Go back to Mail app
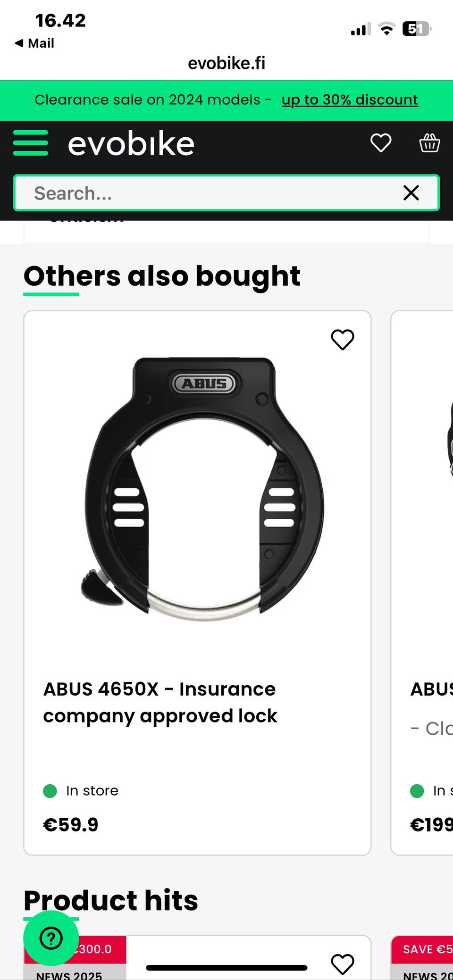 (35, 43)
